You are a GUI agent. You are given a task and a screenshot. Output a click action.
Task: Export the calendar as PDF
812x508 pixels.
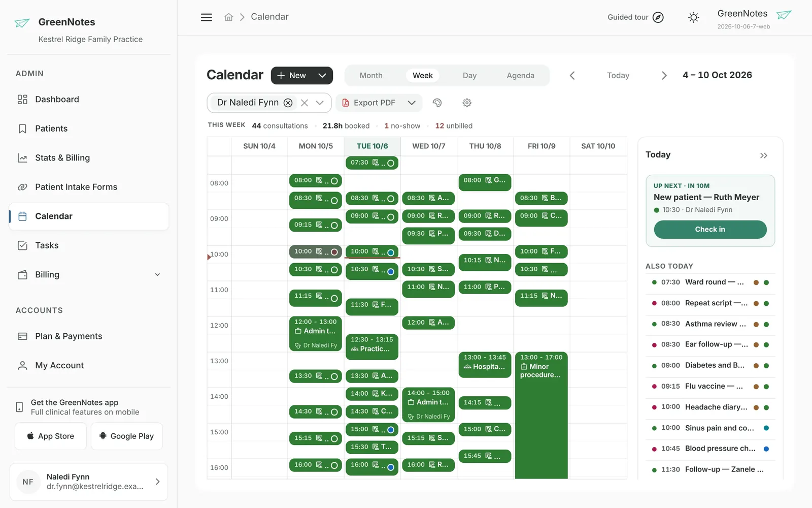click(369, 103)
